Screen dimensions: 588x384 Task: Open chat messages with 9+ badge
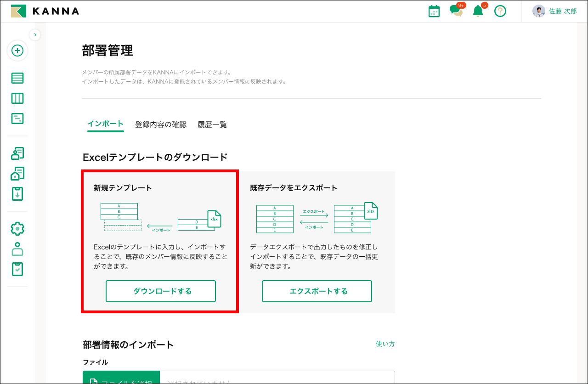coord(457,11)
